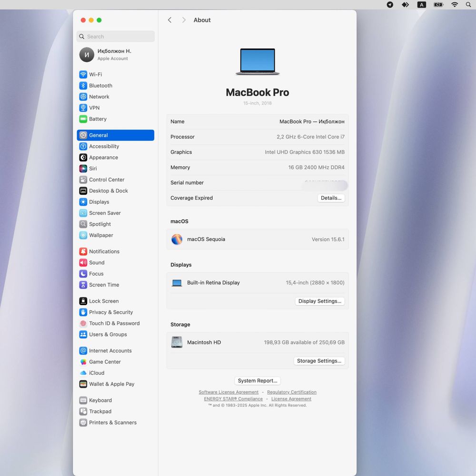476x476 pixels.
Task: Click the computer name MacBook Pro — Иқболжон
Action: [x=312, y=121]
